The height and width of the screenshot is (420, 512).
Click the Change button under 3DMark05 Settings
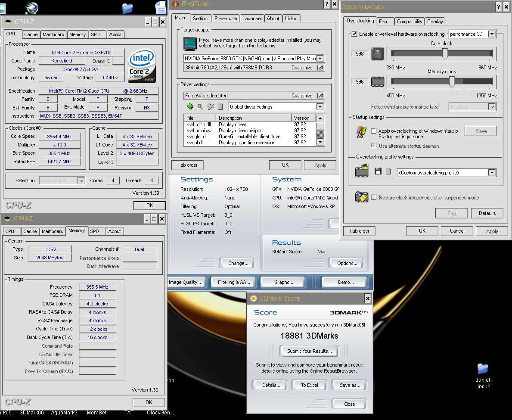(x=238, y=263)
